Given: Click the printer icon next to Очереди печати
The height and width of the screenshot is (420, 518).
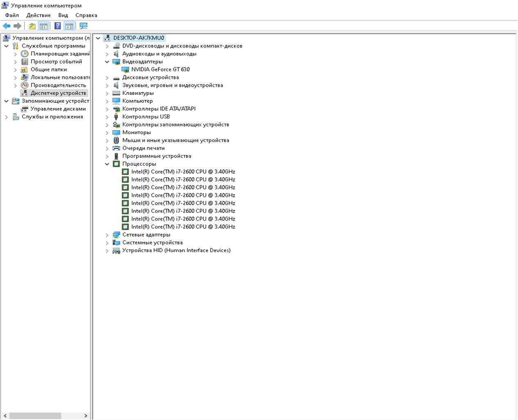Looking at the screenshot, I should tap(116, 148).
